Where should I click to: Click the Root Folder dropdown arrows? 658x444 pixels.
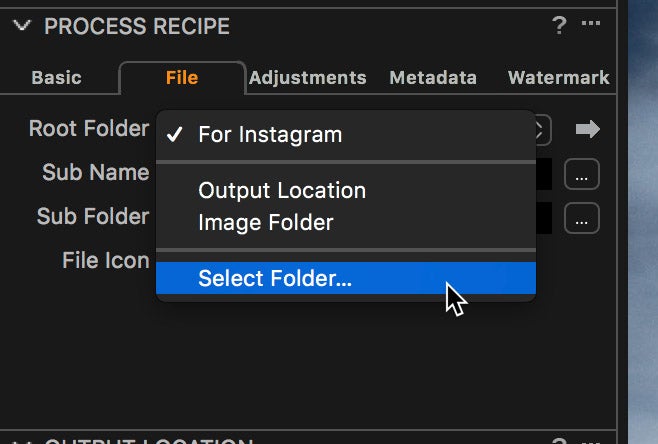(x=541, y=130)
